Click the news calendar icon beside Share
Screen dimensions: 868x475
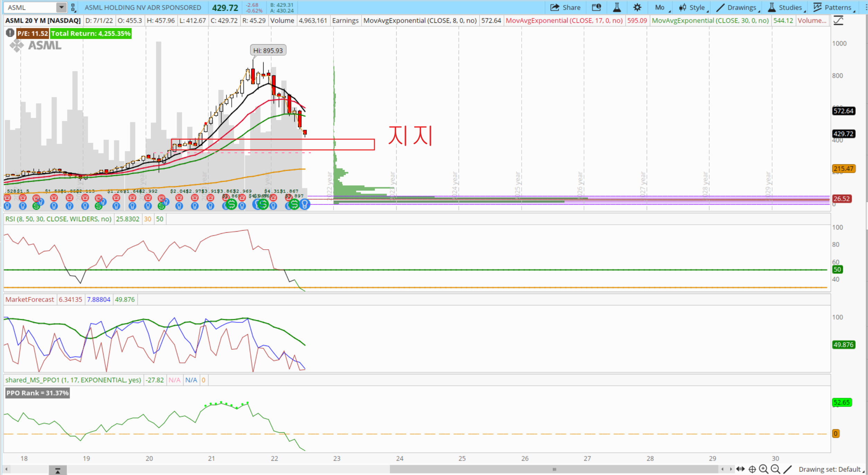coord(596,7)
